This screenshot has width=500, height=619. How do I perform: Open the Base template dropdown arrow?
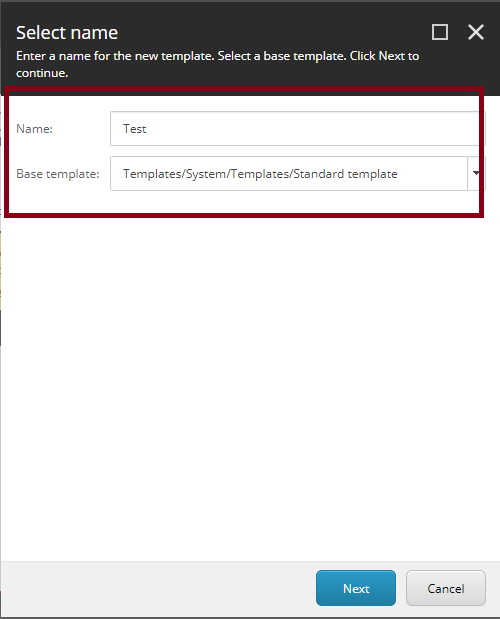[476, 174]
